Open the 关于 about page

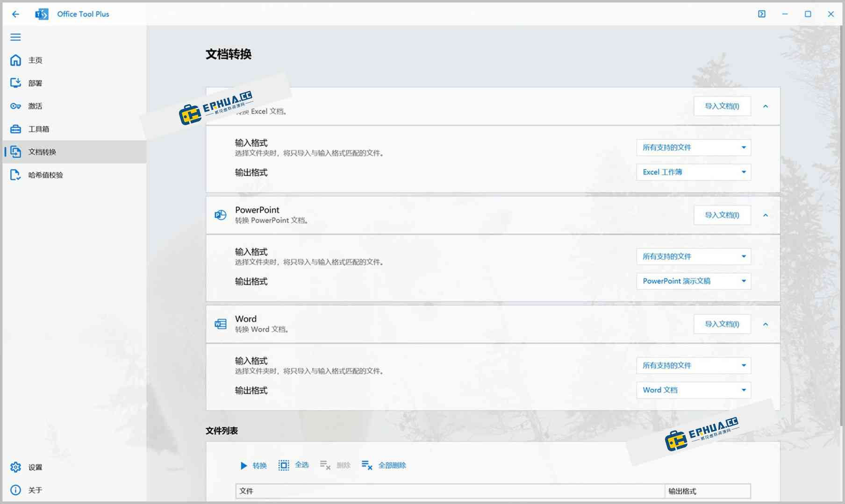pyautogui.click(x=35, y=490)
